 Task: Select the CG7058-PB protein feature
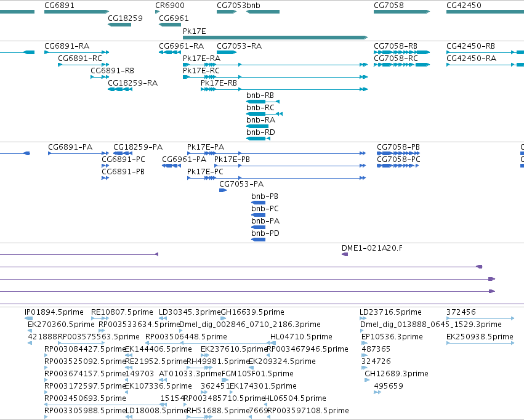click(398, 153)
